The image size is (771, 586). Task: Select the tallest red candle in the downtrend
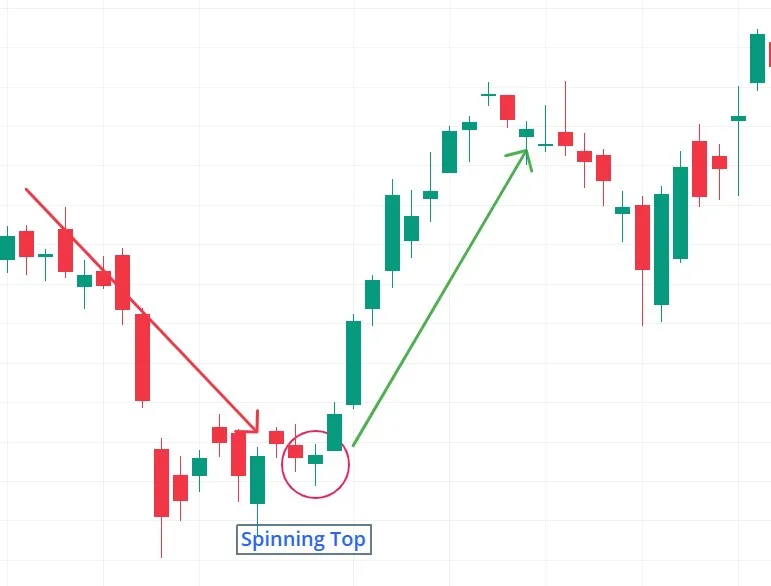coord(143,357)
